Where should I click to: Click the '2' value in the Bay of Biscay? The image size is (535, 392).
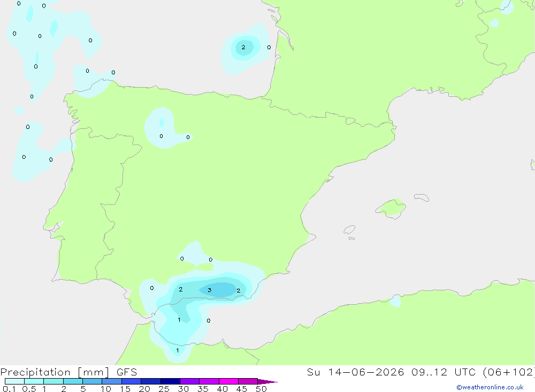(x=243, y=47)
